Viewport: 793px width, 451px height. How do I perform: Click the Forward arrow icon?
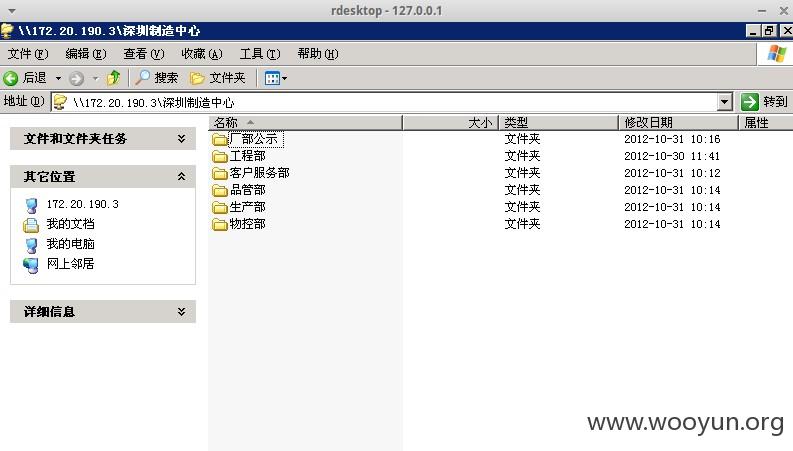pos(76,78)
